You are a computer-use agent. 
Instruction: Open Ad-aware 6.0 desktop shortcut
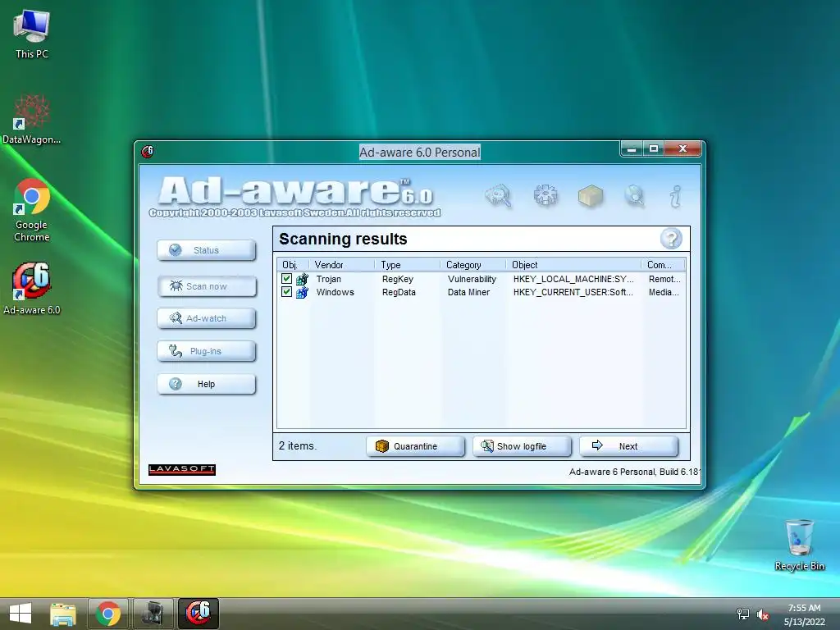[32, 288]
